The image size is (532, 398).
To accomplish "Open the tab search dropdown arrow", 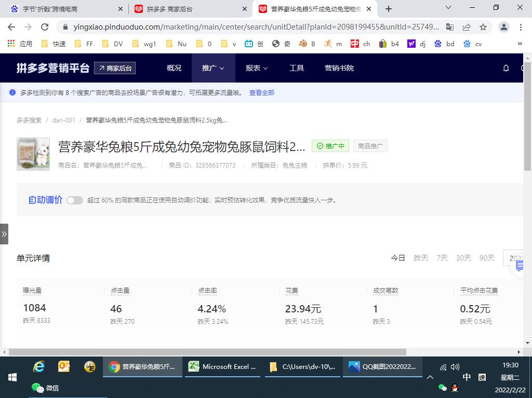I will (x=448, y=7).
